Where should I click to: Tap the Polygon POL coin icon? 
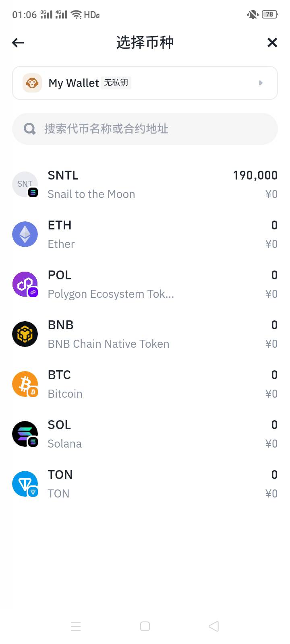(25, 284)
